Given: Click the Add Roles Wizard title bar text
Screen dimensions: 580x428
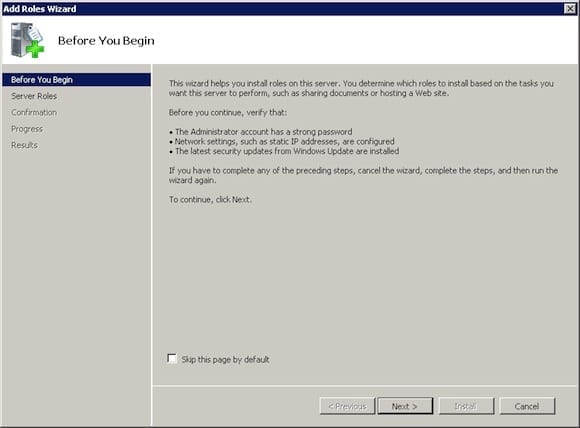Looking at the screenshot, I should coord(40,9).
